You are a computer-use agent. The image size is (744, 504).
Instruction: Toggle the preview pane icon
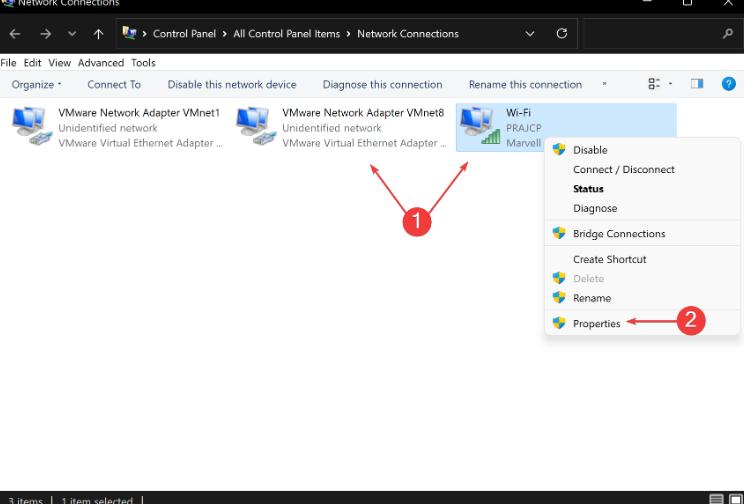[x=697, y=84]
